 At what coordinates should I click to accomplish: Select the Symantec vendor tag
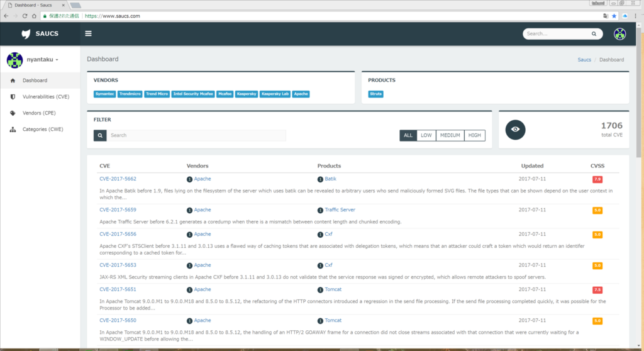(105, 94)
